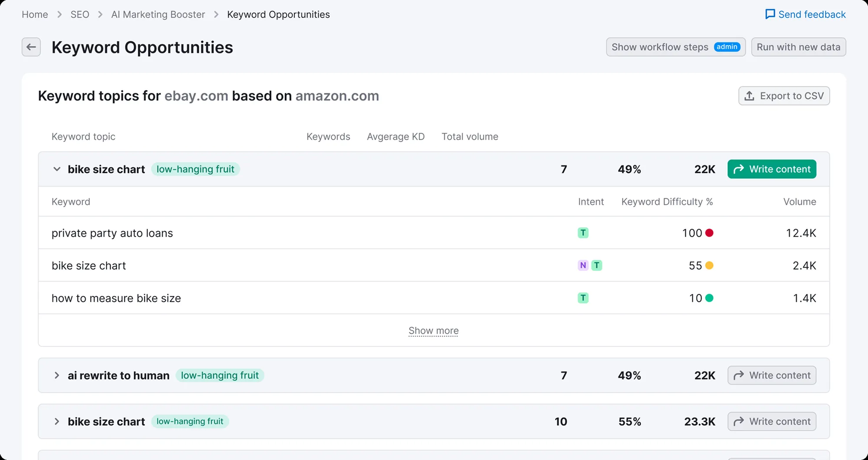868x460 pixels.
Task: Expand the bike size chart topic with 10 keywords
Action: pyautogui.click(x=57, y=421)
